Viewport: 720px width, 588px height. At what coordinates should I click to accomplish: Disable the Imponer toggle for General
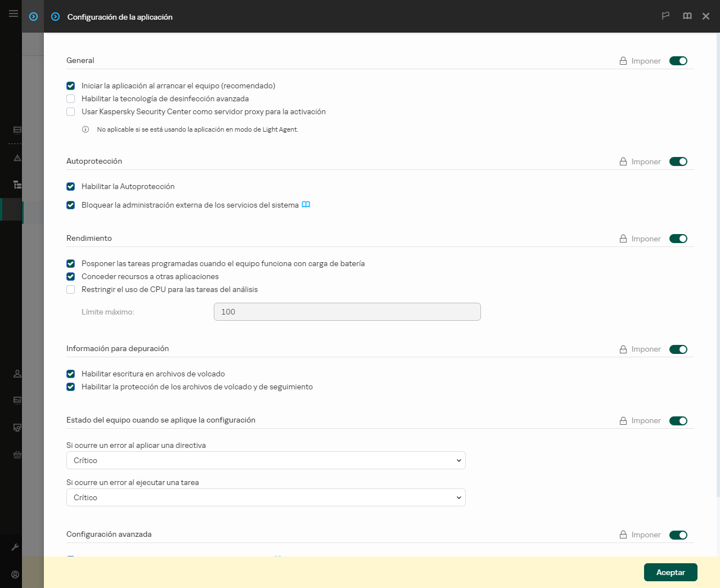point(678,60)
